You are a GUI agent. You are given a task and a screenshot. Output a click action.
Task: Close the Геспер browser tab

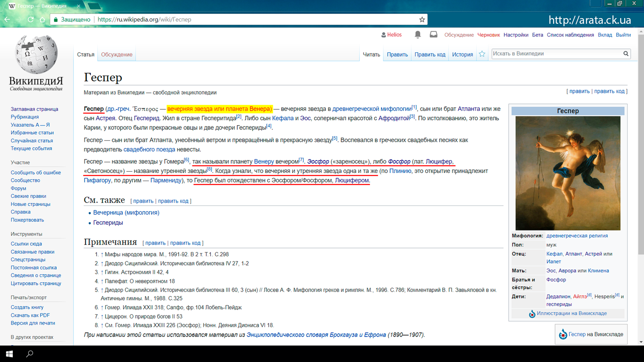coord(78,6)
